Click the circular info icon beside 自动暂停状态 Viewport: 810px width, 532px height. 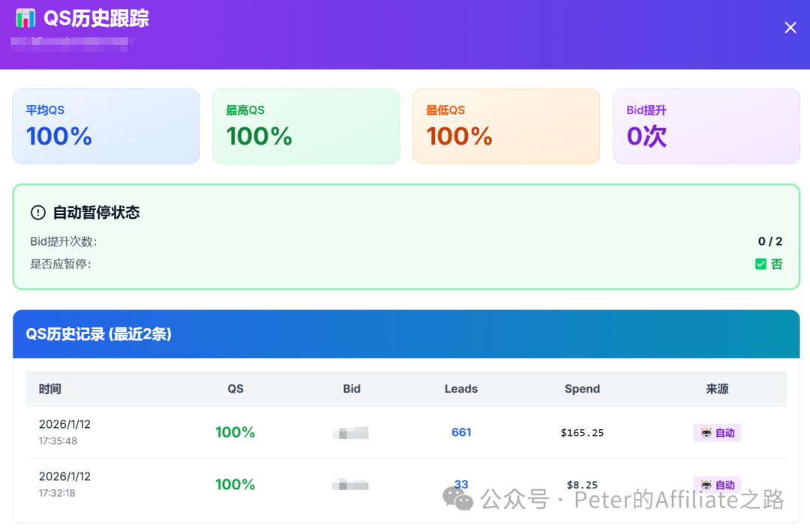click(x=38, y=212)
